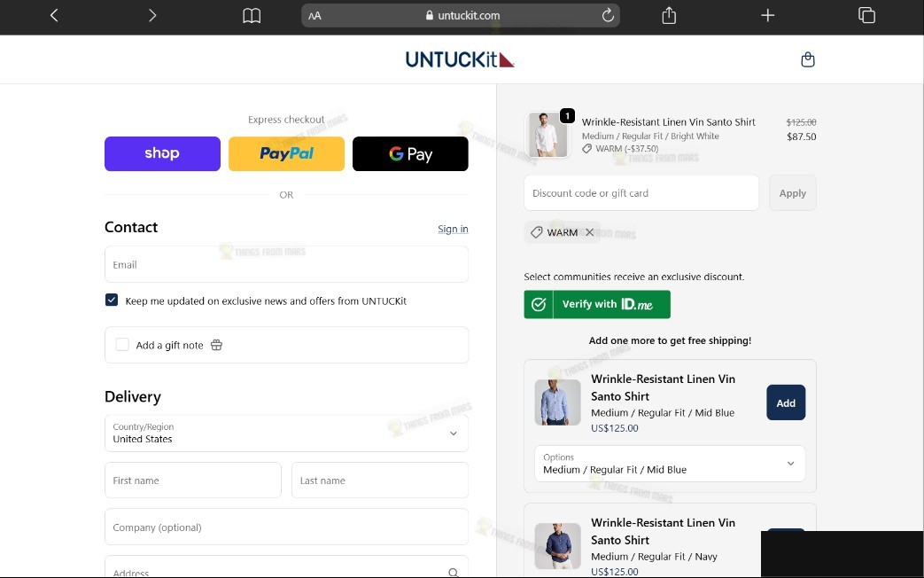Click the Mid Blue shirt thumbnail
Viewport: 924px width, 578px height.
[x=557, y=402]
